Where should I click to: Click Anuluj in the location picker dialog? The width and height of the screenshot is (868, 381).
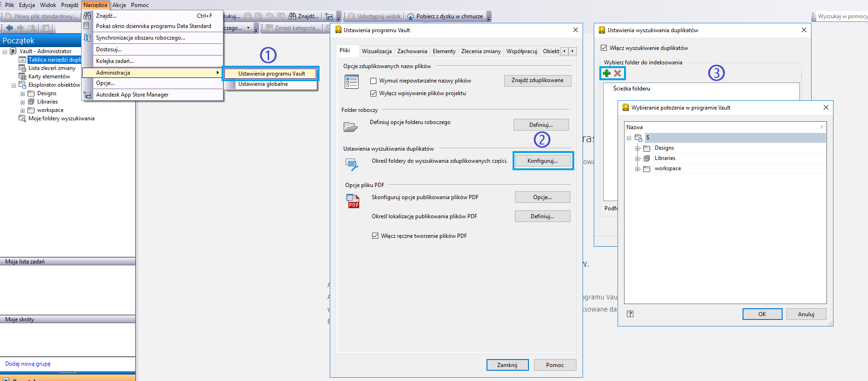[x=806, y=314]
